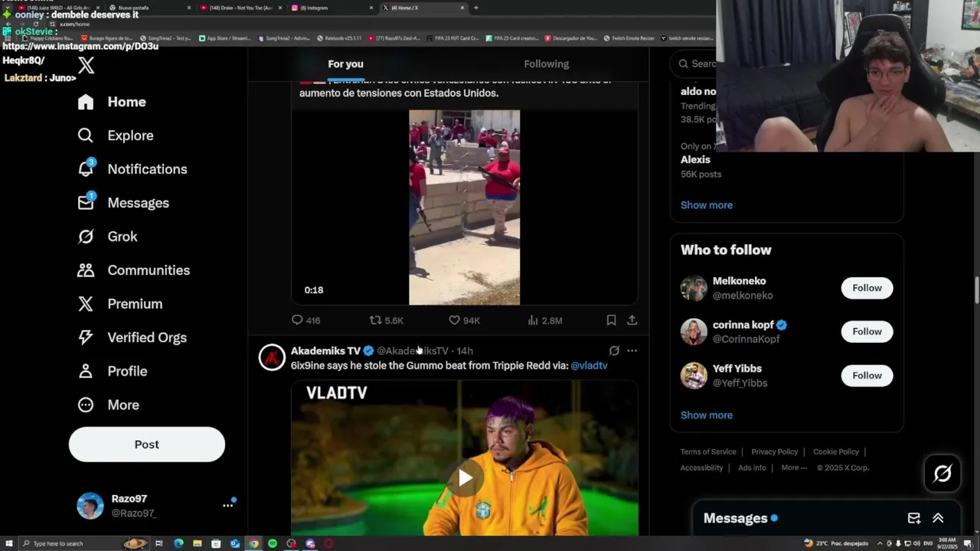Show more trending topics
Screen dimensions: 980x551
(x=707, y=205)
